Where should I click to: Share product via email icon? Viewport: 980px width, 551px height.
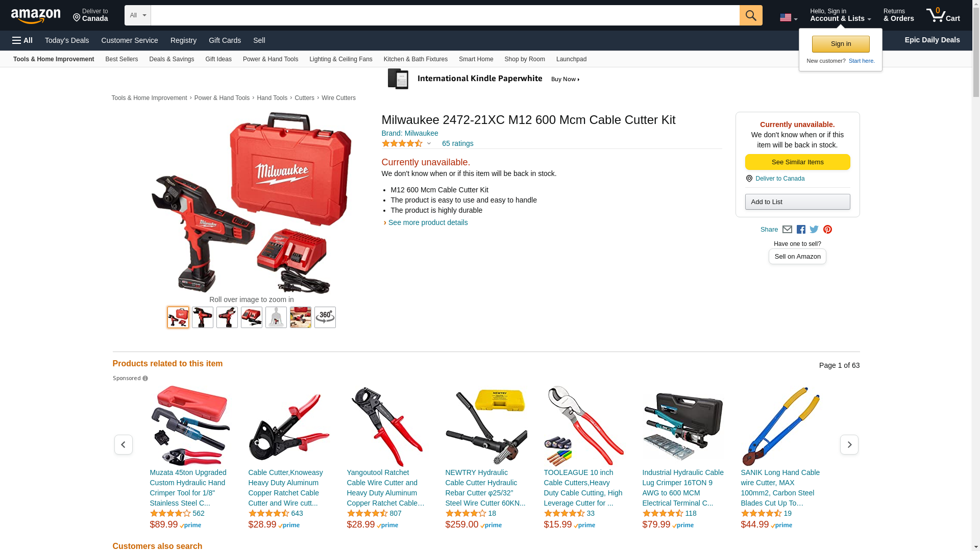(787, 230)
